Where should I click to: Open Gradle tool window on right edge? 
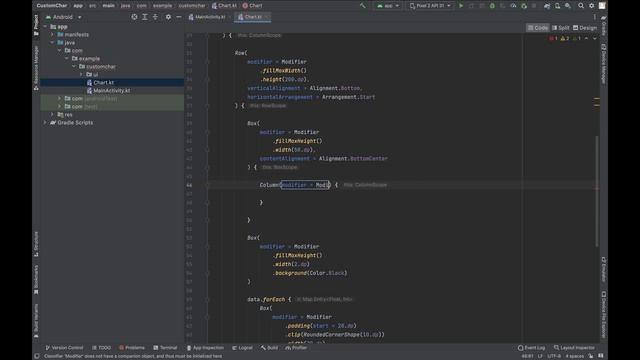coord(604,25)
